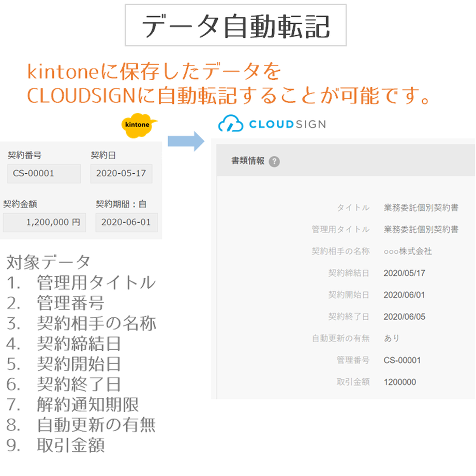
Task: Click list item 5. 契約開始日
Action: point(64,364)
